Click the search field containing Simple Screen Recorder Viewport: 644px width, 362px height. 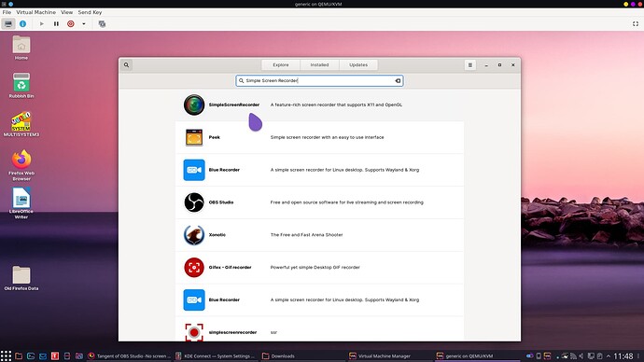319,81
